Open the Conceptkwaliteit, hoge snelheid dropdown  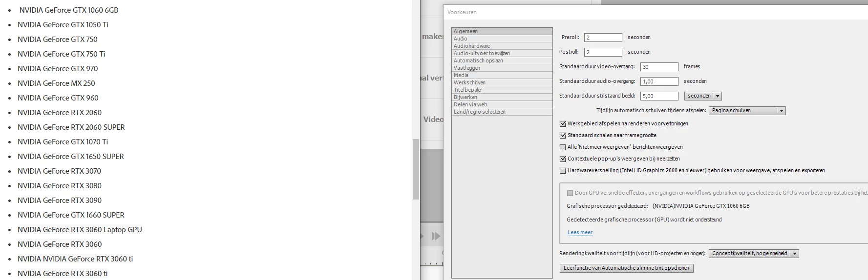(x=754, y=254)
